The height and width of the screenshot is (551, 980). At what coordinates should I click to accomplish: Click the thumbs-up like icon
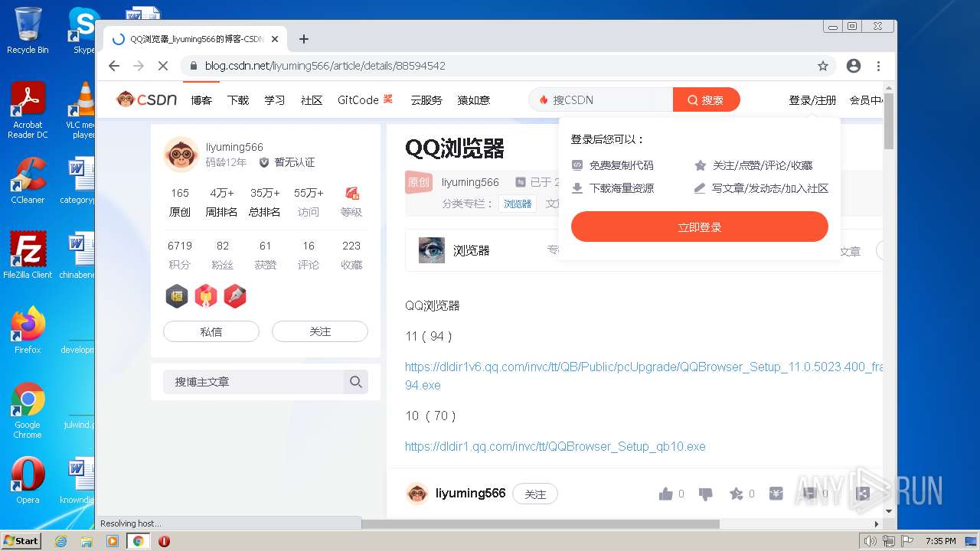pos(665,494)
